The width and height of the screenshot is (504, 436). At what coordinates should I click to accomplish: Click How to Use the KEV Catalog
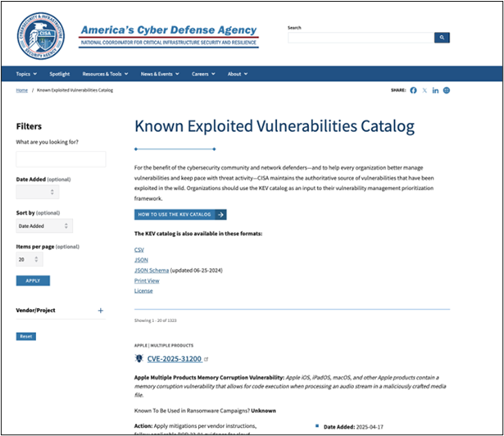[x=180, y=215]
